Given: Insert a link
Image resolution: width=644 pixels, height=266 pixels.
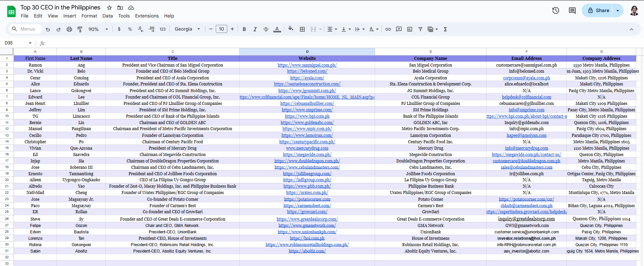Looking at the screenshot, I should coord(388,29).
